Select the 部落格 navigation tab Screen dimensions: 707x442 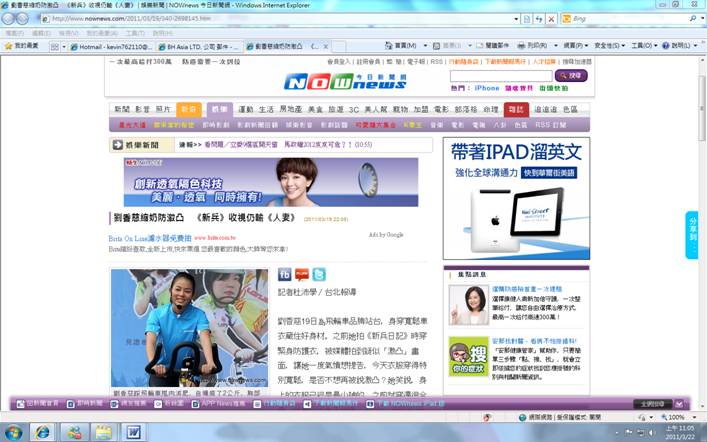tap(466, 109)
